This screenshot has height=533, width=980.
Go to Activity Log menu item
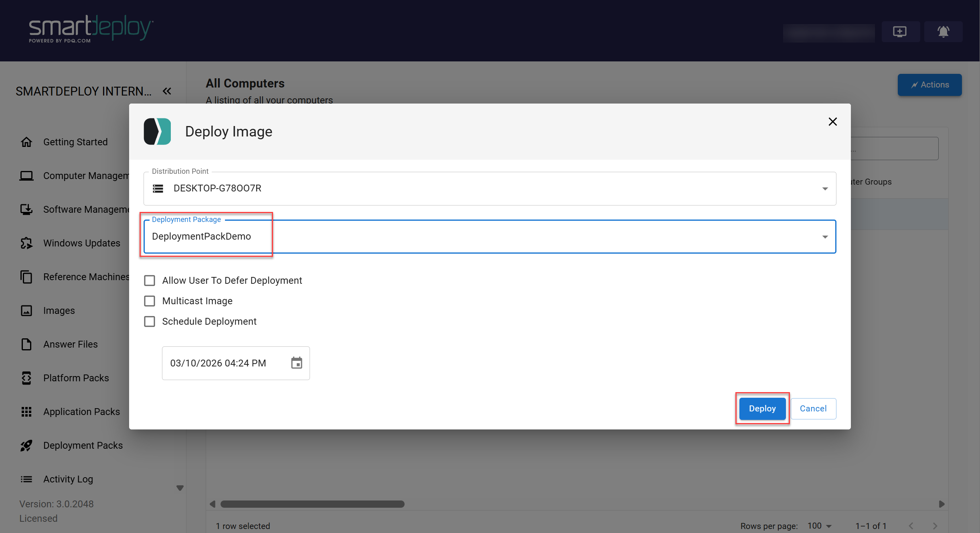coord(68,479)
